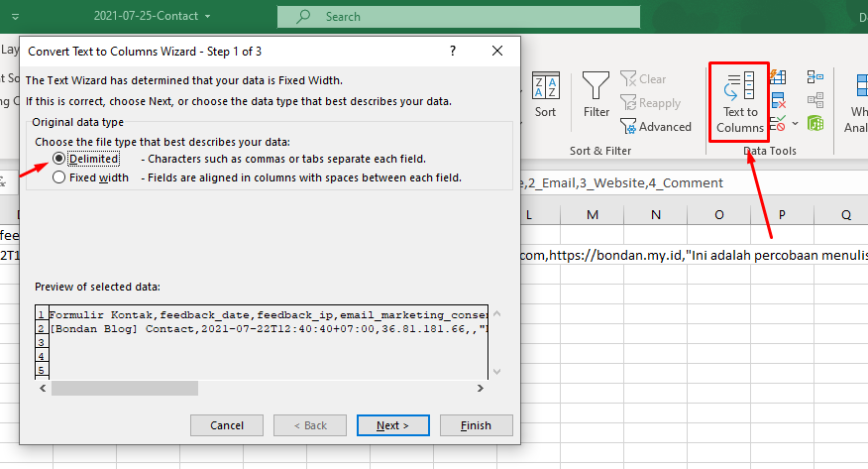Click the Next button
The width and height of the screenshot is (868, 469).
(x=393, y=425)
